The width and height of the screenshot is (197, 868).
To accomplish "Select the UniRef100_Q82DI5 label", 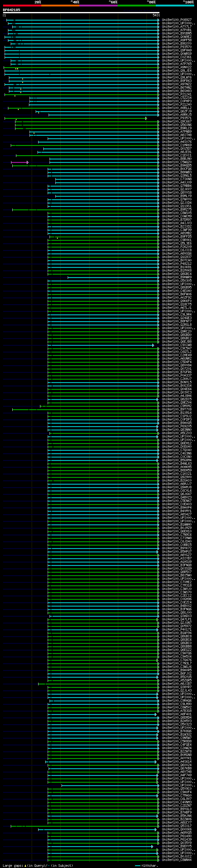I will (177, 399).
